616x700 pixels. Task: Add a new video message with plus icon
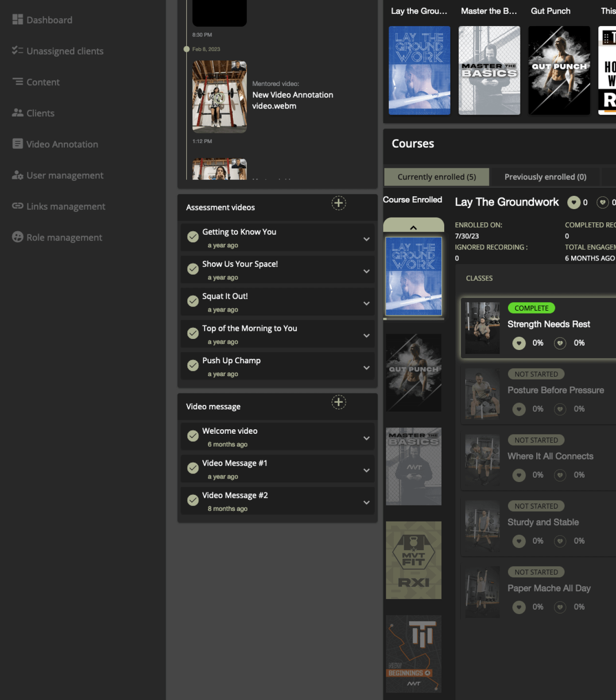click(x=339, y=402)
